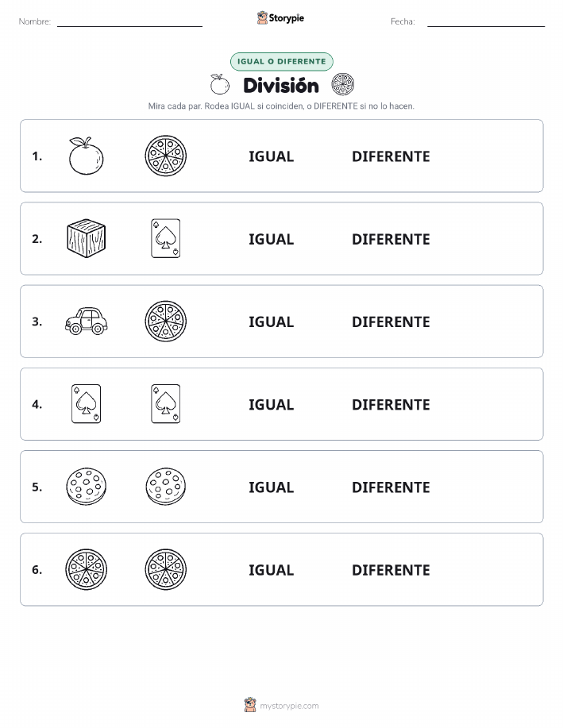Choose IGUAL for row 6

(x=272, y=570)
